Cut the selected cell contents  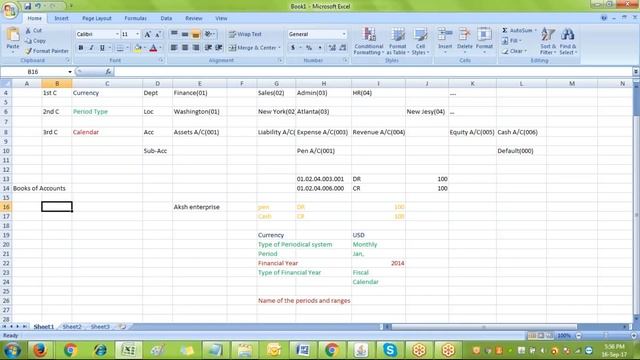33,31
